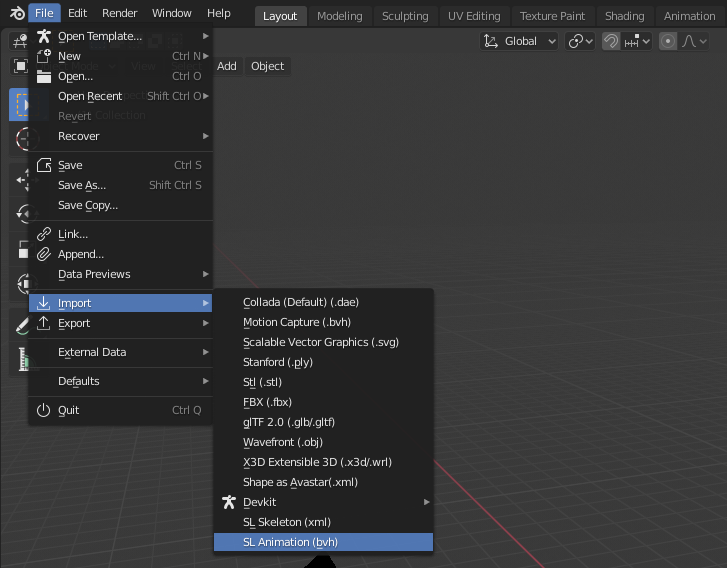Choose Save As... from the File menu

click(x=121, y=185)
